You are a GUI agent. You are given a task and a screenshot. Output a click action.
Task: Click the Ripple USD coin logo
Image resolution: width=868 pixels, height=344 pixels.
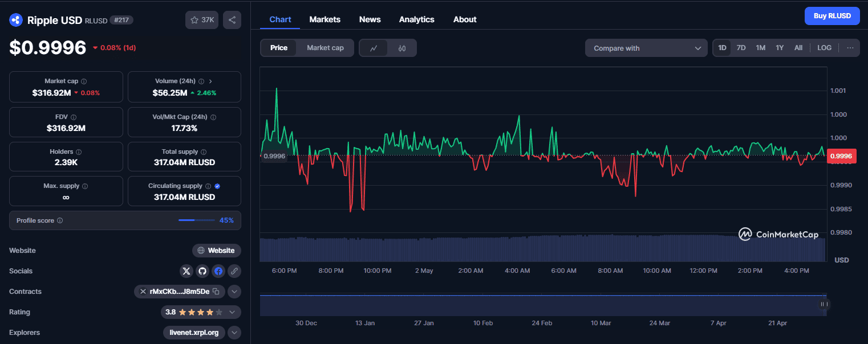(15, 20)
